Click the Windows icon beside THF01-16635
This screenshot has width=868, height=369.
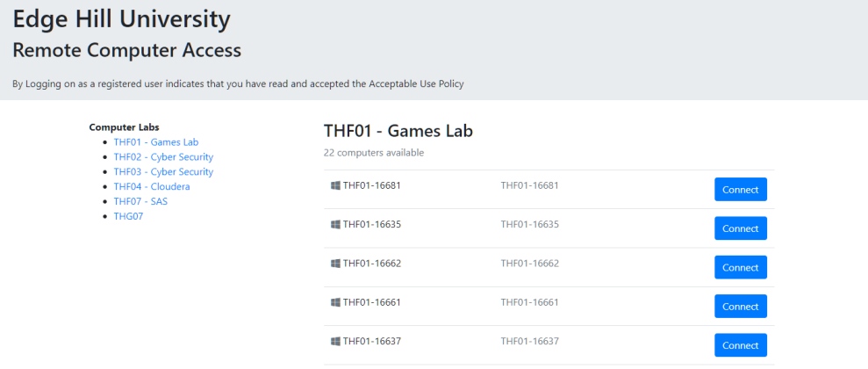pos(335,224)
